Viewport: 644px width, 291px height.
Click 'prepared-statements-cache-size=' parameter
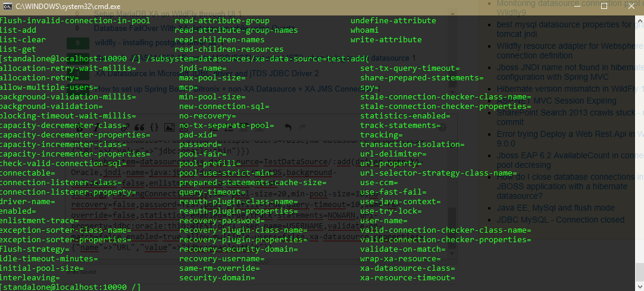(253, 182)
